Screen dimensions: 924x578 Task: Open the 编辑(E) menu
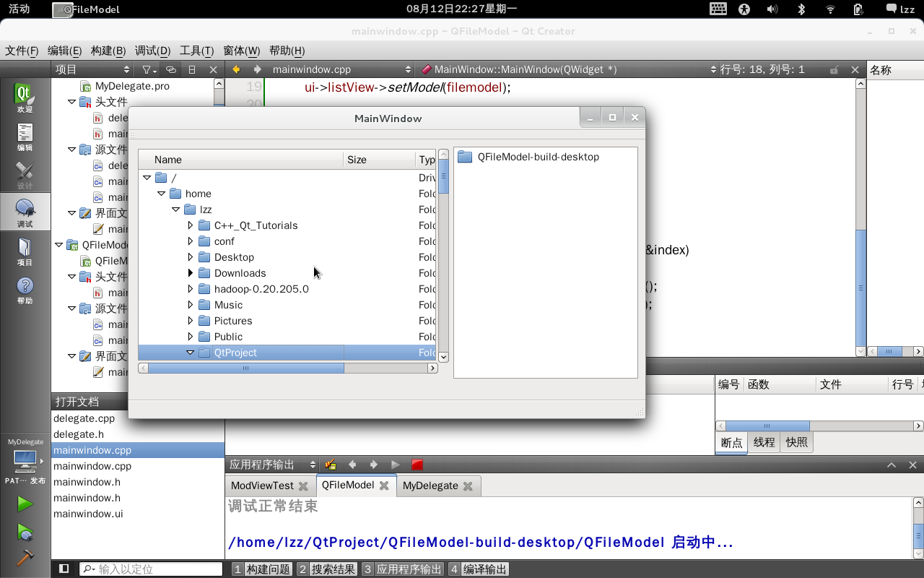point(64,51)
